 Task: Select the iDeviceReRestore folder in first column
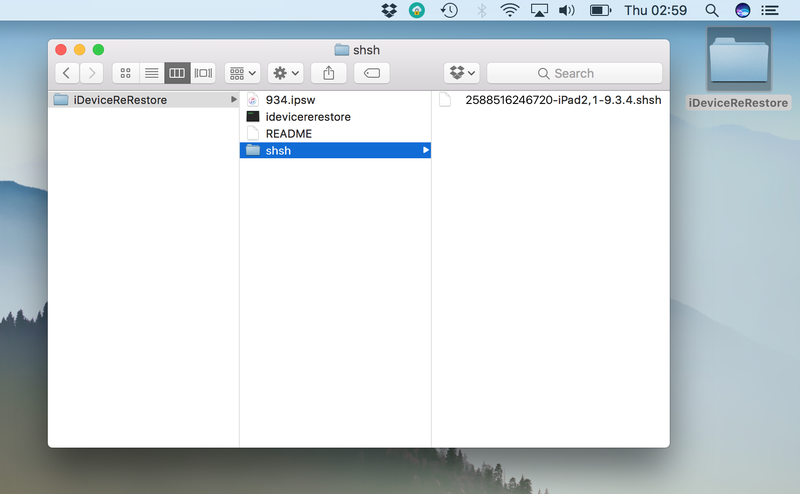pyautogui.click(x=143, y=100)
